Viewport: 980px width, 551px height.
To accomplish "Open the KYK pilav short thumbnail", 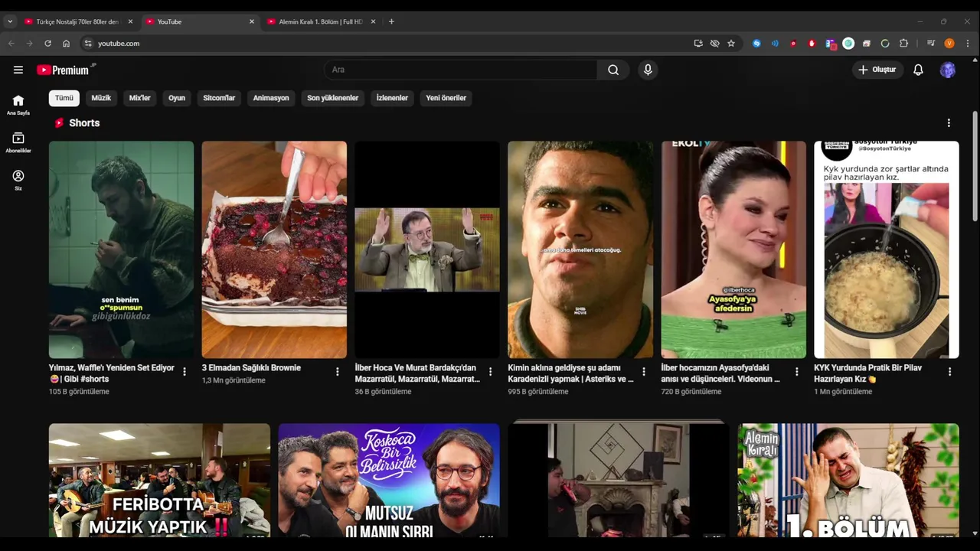I will (x=887, y=249).
